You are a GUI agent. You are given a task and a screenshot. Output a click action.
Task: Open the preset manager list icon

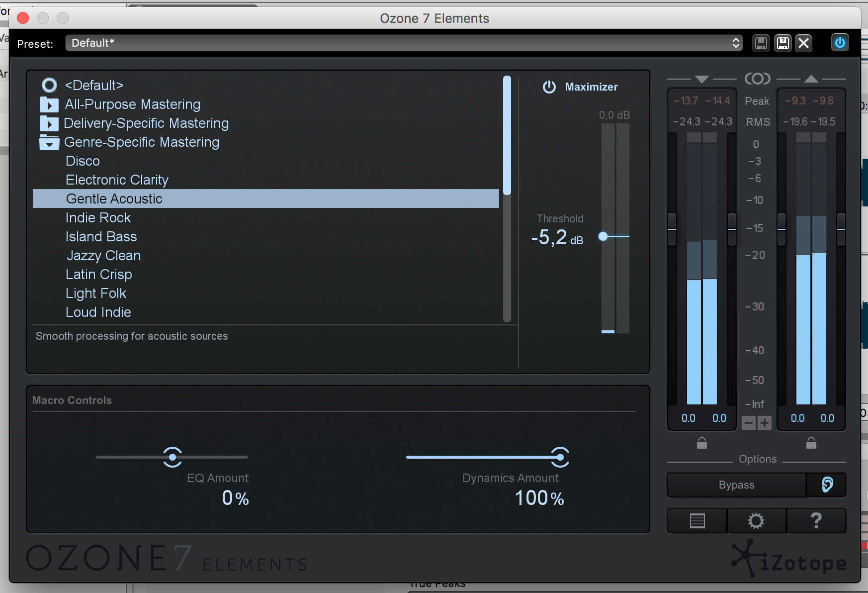[x=696, y=521]
